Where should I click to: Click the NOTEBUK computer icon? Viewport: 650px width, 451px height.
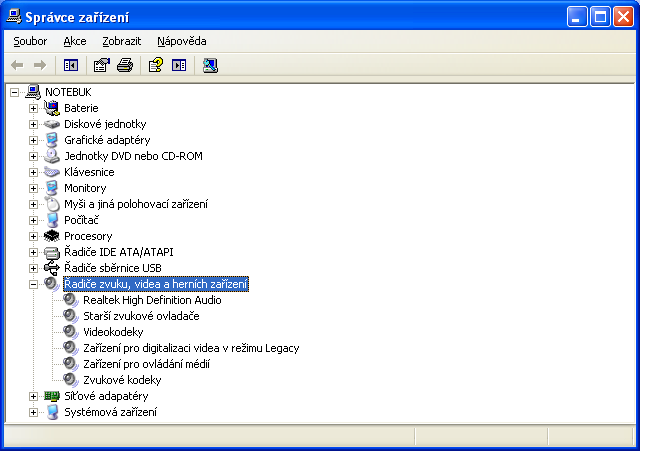tap(33, 92)
